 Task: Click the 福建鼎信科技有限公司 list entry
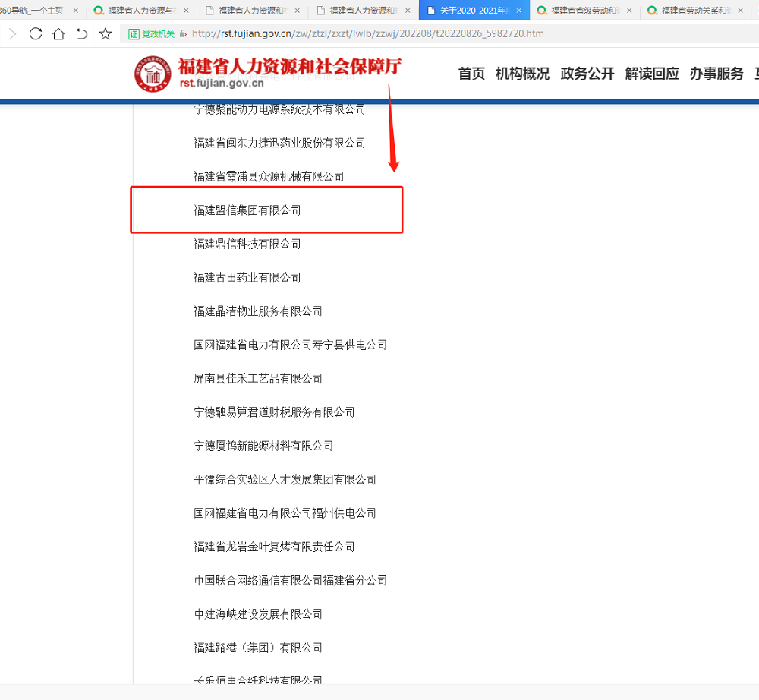[x=247, y=244]
